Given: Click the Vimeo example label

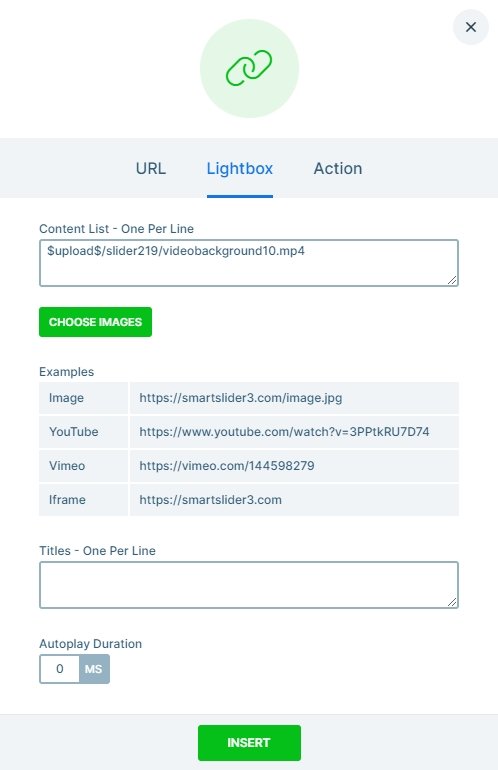Looking at the screenshot, I should tap(67, 466).
